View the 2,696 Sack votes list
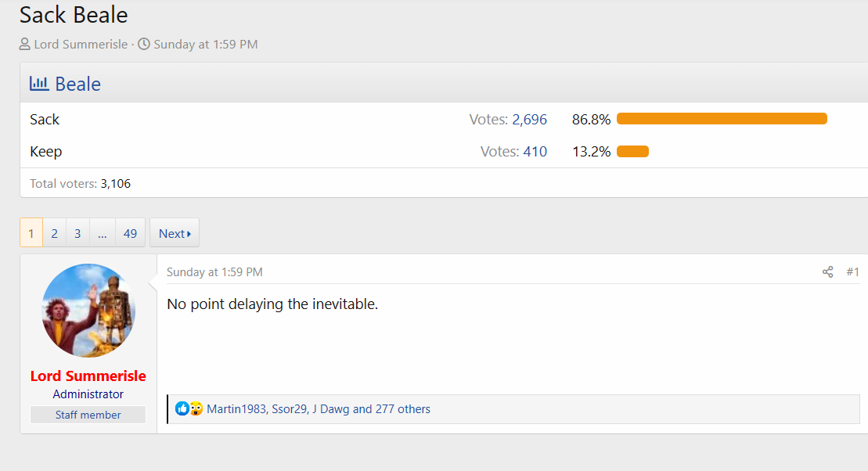868x471 pixels. click(529, 120)
